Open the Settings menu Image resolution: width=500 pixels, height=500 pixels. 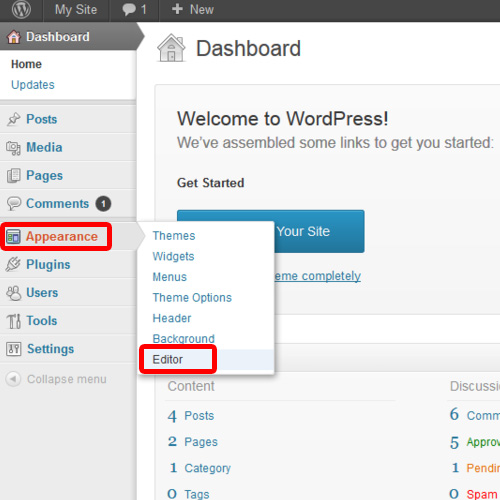pos(51,349)
